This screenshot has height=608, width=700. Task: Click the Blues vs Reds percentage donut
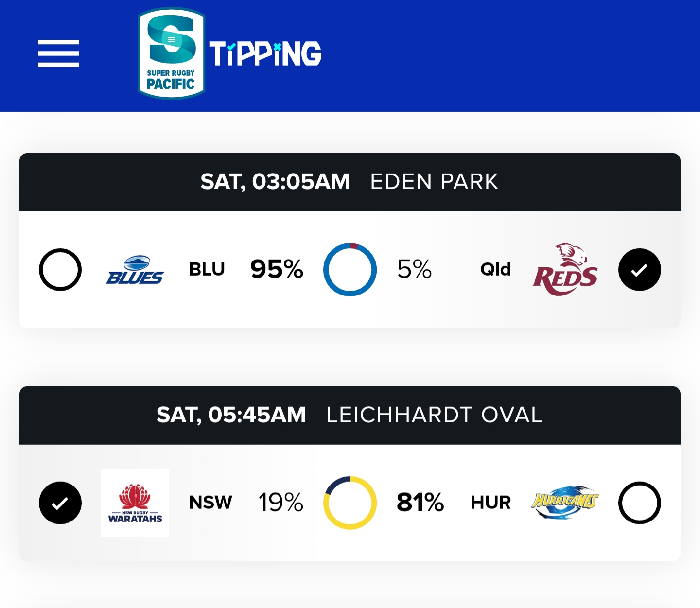coord(350,270)
